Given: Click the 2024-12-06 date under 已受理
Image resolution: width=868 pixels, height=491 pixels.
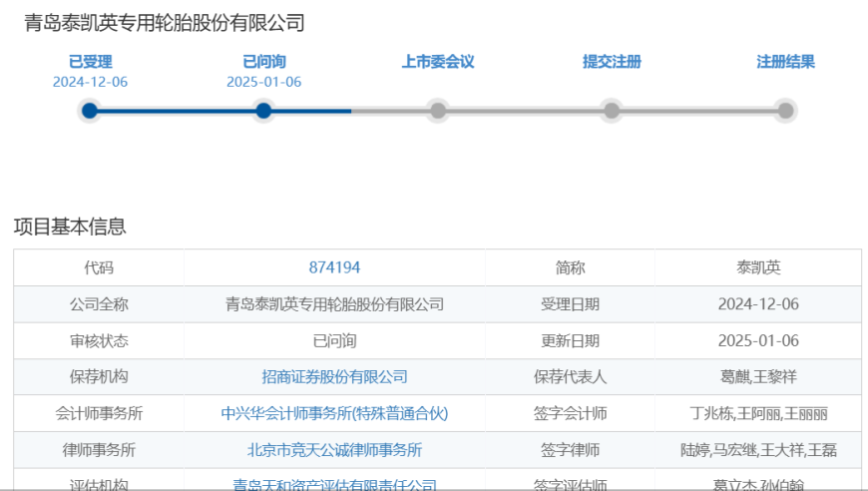Looking at the screenshot, I should click(x=90, y=82).
